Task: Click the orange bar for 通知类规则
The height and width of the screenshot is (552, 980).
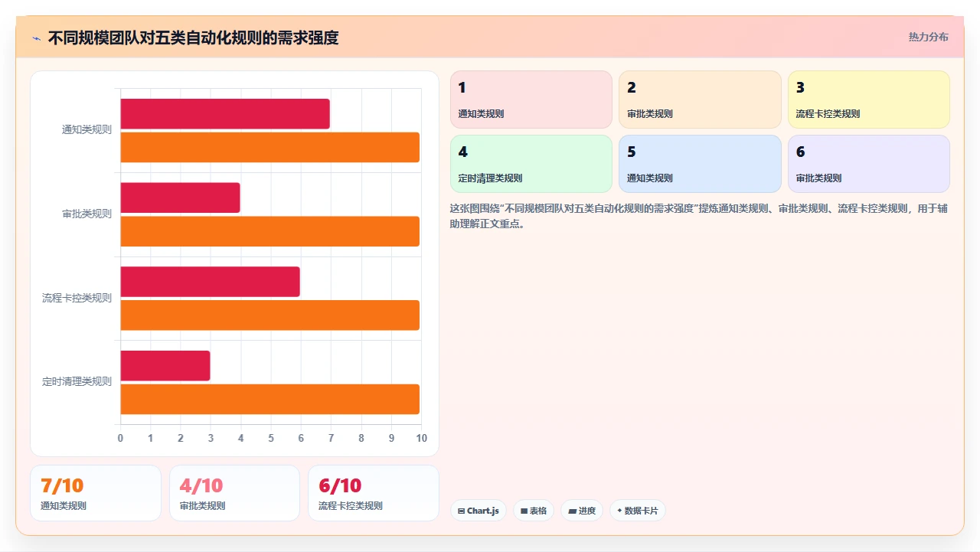Action: (x=270, y=147)
